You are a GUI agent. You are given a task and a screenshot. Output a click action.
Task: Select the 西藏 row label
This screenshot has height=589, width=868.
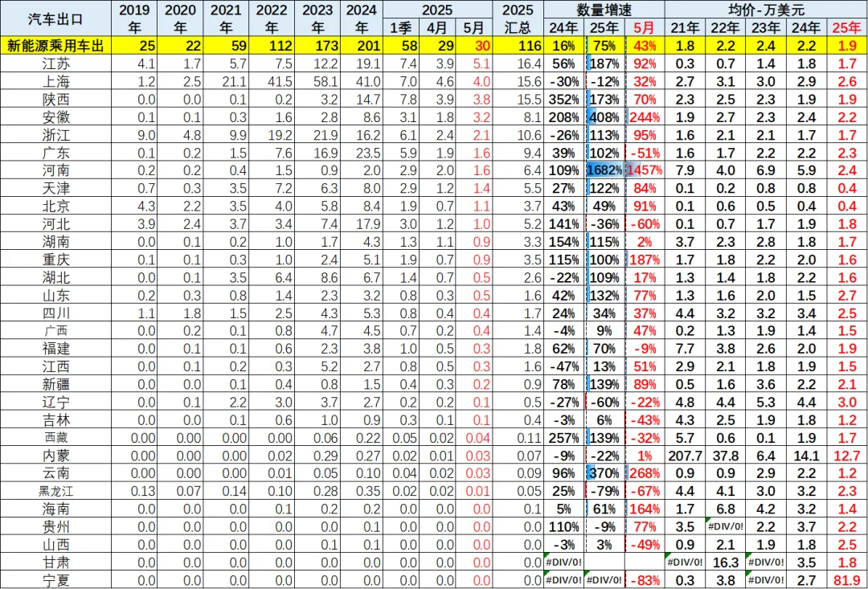[56, 437]
